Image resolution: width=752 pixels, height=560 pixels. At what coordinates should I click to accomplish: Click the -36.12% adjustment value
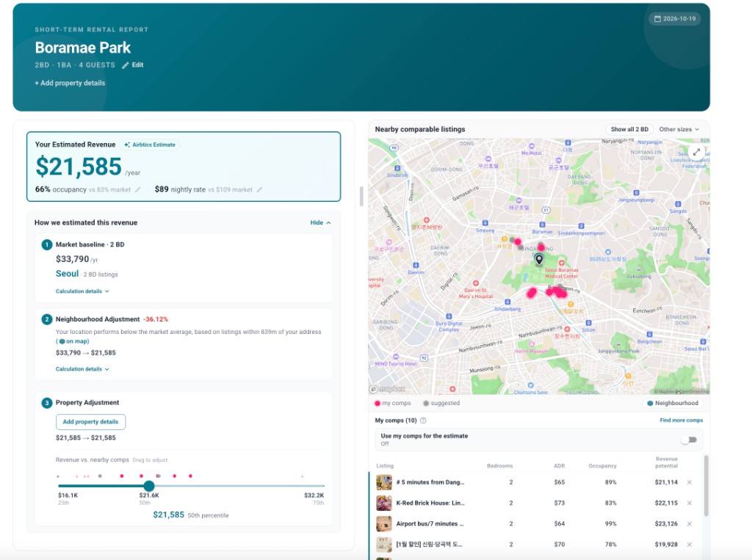coord(156,319)
